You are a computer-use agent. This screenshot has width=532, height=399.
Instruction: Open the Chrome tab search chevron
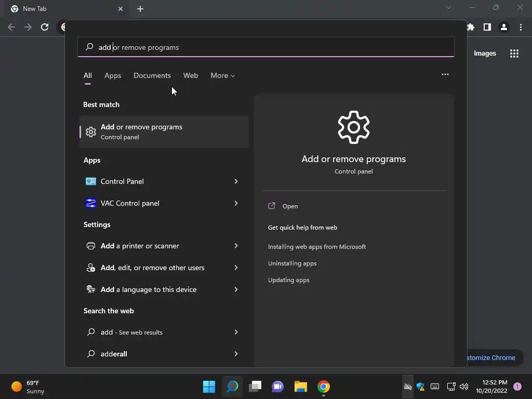pos(448,7)
